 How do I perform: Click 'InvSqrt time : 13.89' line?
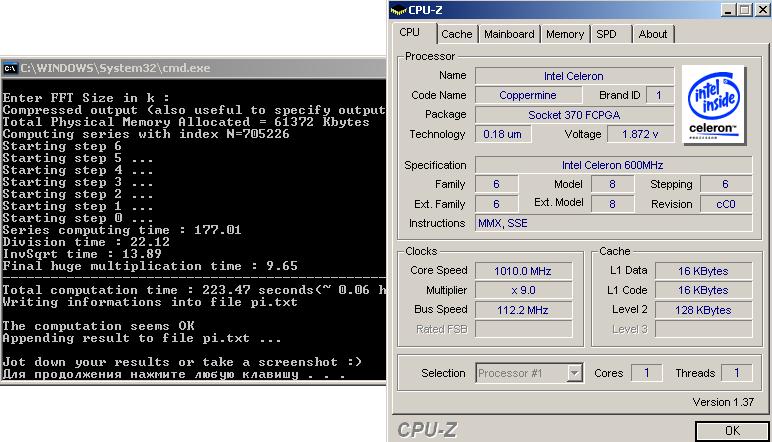82,254
